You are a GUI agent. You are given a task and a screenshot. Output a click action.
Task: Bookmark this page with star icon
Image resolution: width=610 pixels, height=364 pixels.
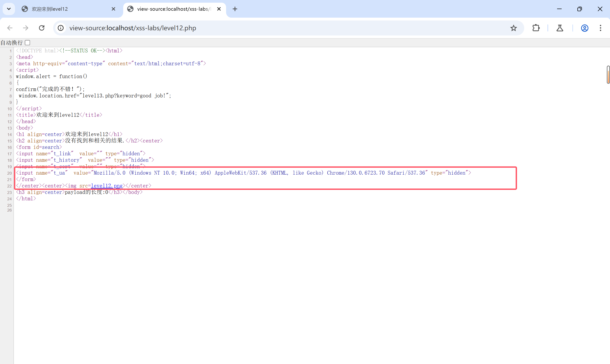(513, 28)
